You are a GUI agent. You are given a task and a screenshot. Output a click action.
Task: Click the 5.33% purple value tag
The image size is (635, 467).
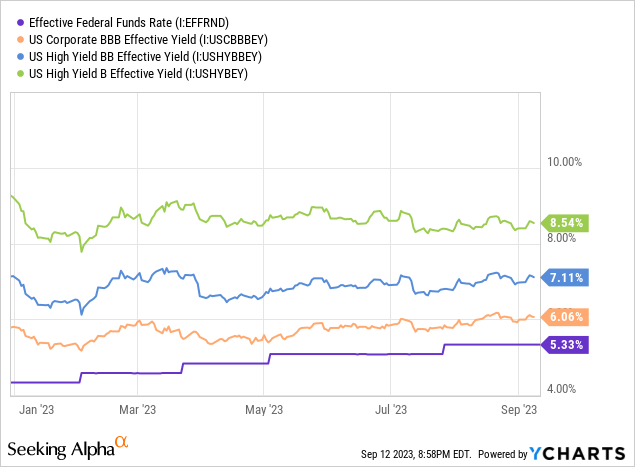(x=568, y=344)
